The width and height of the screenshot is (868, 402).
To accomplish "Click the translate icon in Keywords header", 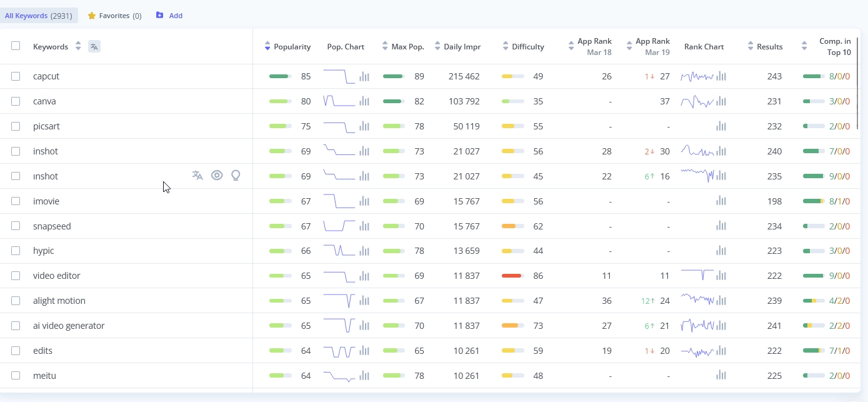I will (x=94, y=46).
